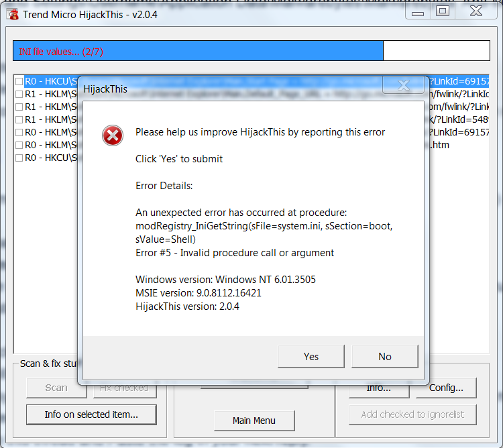Open Info on selected item

(91, 414)
